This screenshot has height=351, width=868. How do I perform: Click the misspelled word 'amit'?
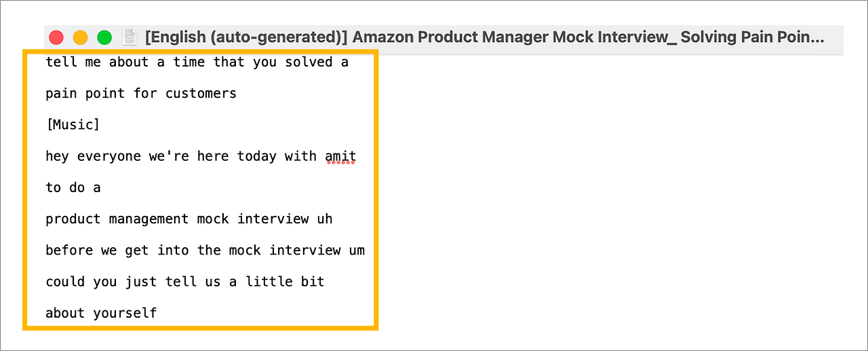340,156
